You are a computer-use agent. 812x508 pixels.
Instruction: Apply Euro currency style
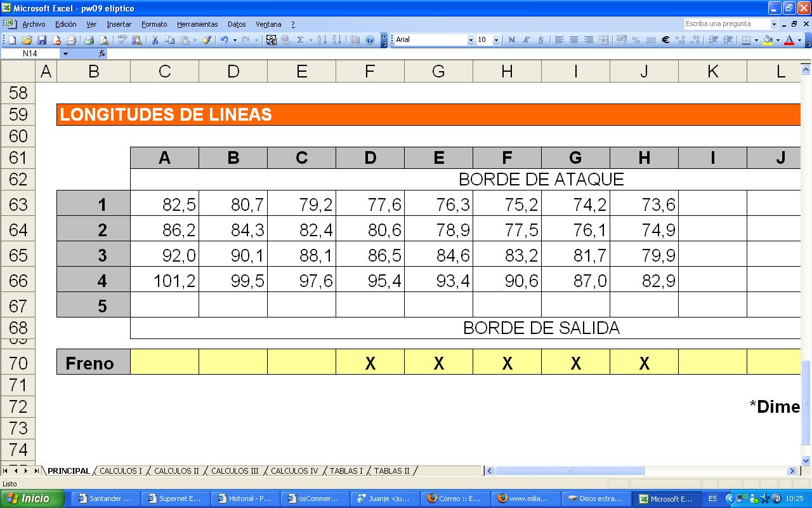click(665, 40)
